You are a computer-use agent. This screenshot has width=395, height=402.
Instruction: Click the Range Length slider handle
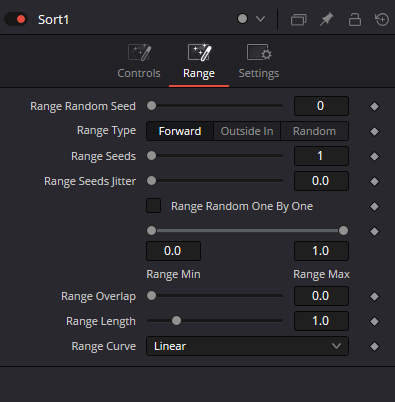176,321
